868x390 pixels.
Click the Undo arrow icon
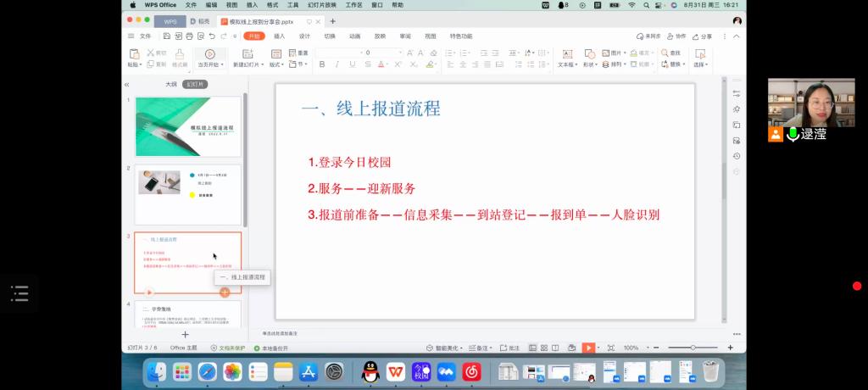point(212,36)
